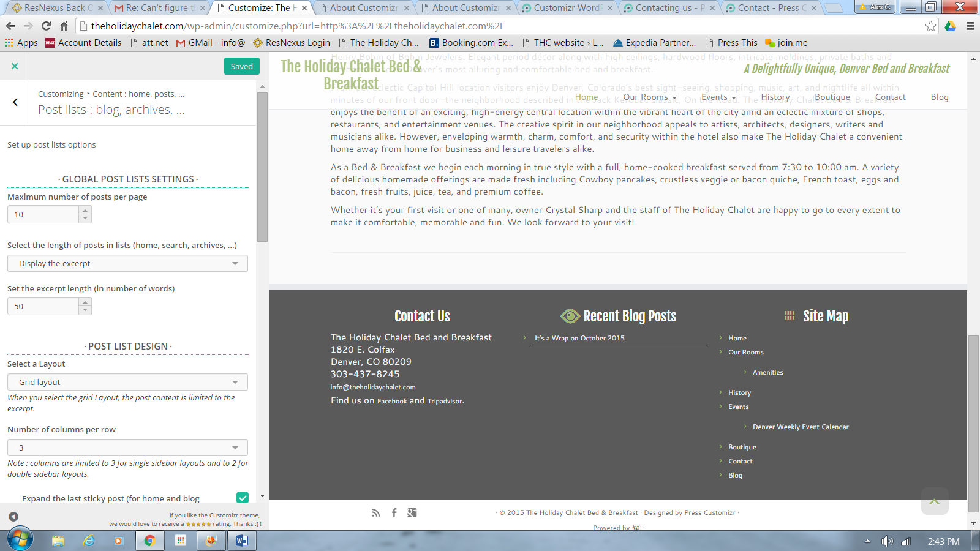This screenshot has width=980, height=551.
Task: Open the Google Plus social icon
Action: click(x=412, y=513)
